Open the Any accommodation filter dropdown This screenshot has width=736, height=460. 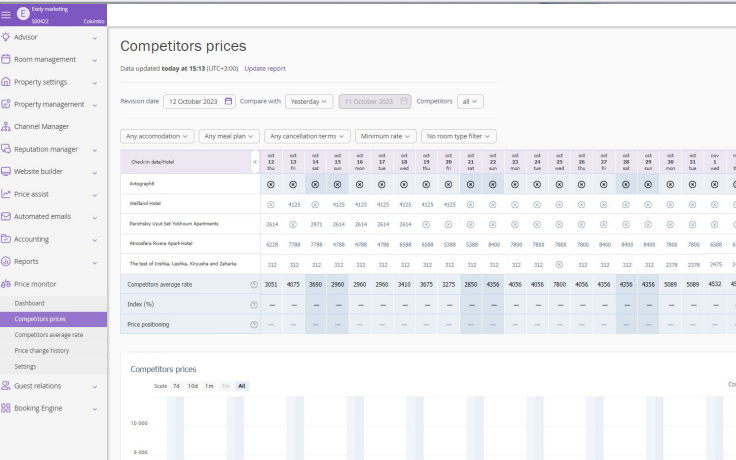157,136
